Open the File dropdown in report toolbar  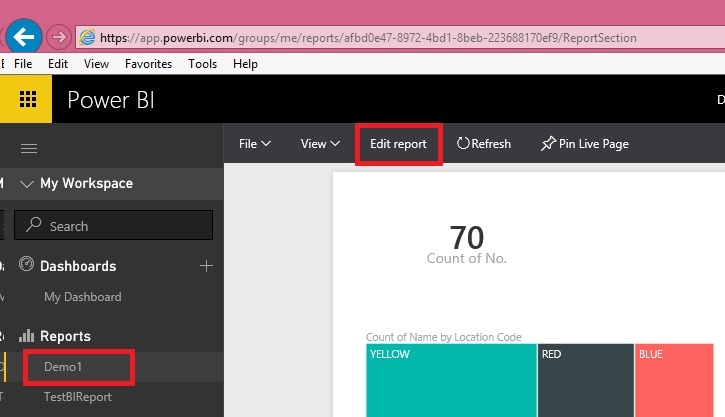255,144
